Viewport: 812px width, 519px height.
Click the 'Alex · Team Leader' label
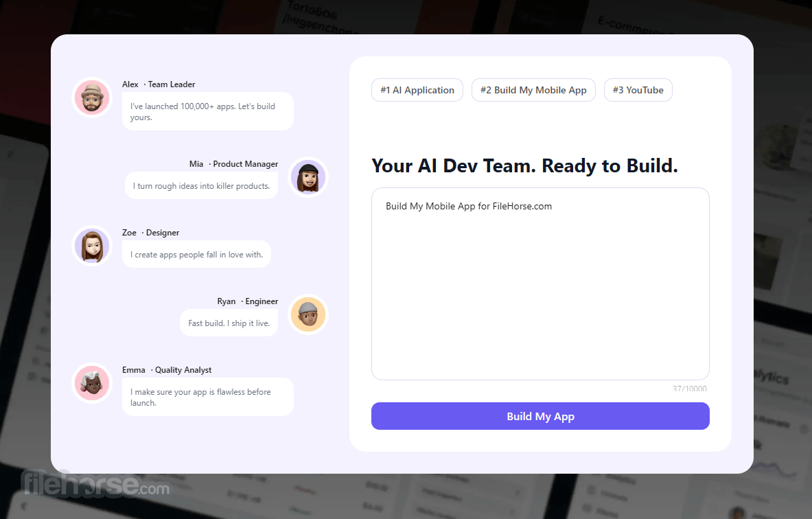click(159, 84)
